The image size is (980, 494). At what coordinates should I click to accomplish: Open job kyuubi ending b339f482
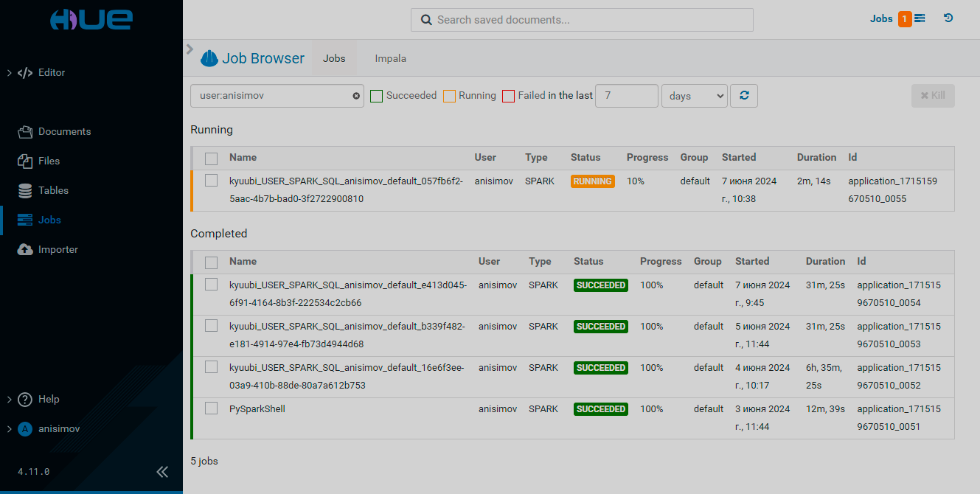tap(347, 335)
